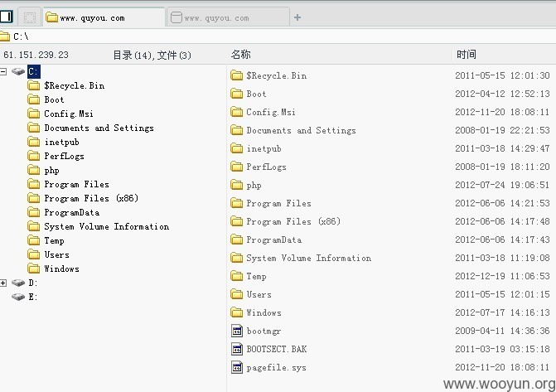The width and height of the screenshot is (556, 392).
Task: Sort by the 时间 column header
Action: pos(467,54)
